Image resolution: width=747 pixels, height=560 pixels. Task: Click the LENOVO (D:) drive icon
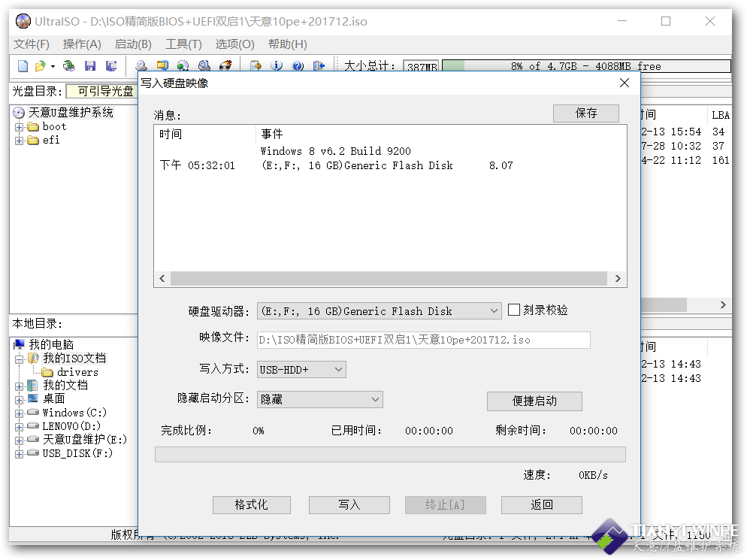[33, 425]
